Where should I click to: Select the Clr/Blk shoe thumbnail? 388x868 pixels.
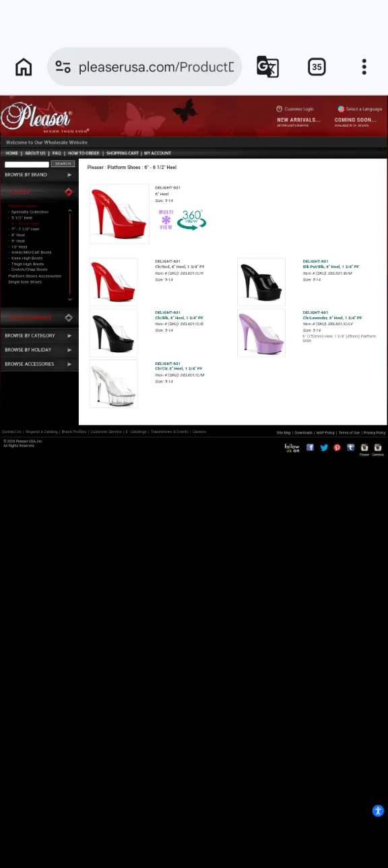(113, 333)
